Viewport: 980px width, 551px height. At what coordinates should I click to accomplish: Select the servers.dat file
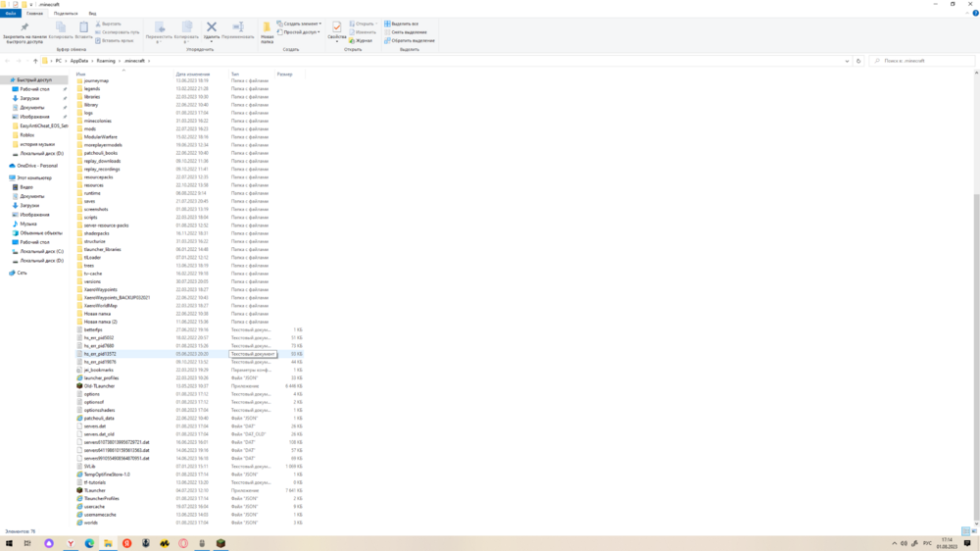point(95,426)
